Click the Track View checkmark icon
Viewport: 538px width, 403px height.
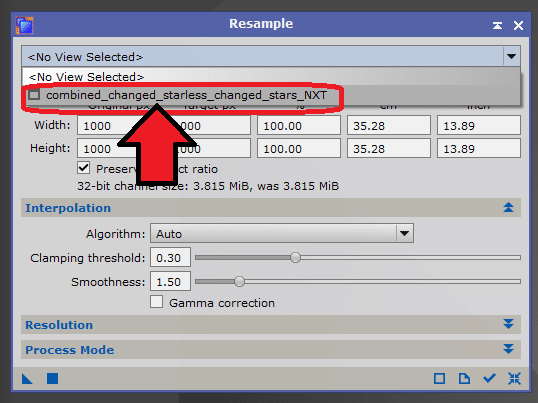tap(489, 379)
